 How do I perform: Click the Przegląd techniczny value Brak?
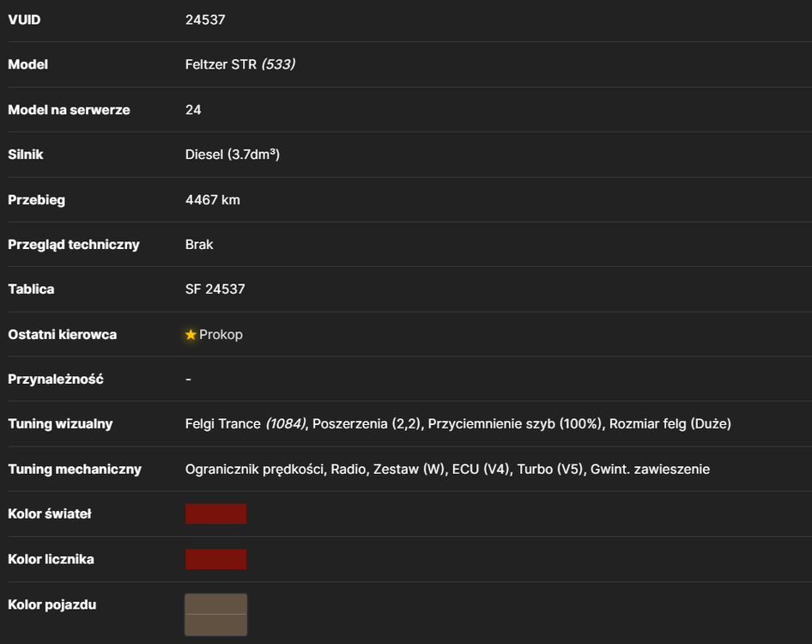(199, 245)
